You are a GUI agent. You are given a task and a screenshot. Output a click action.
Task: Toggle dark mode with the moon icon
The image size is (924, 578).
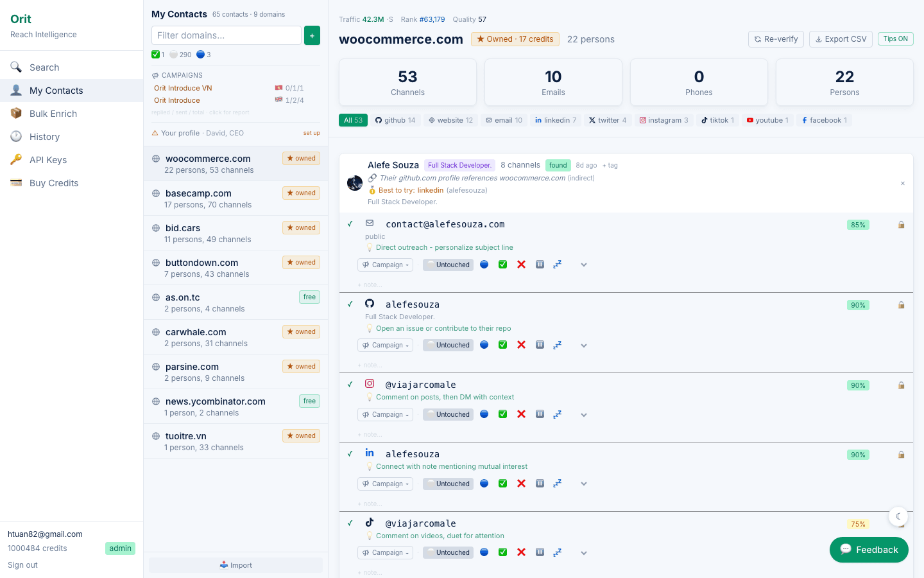click(x=898, y=516)
